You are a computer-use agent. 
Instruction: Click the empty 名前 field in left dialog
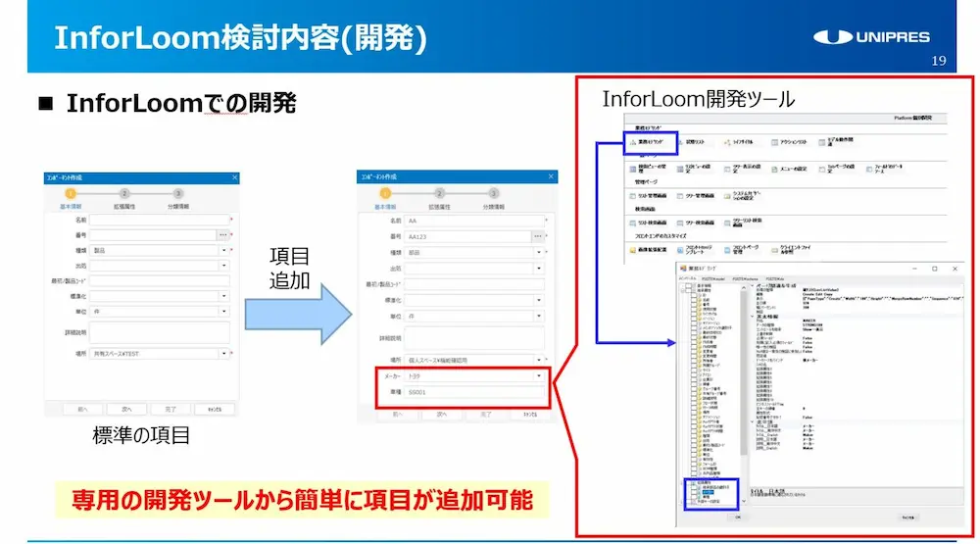[x=160, y=221]
